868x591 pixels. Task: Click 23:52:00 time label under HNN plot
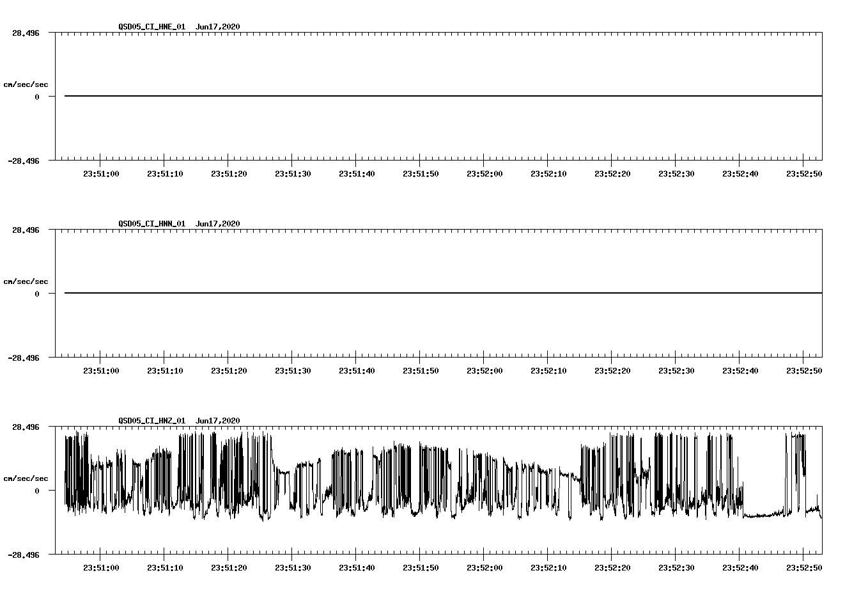tap(484, 371)
